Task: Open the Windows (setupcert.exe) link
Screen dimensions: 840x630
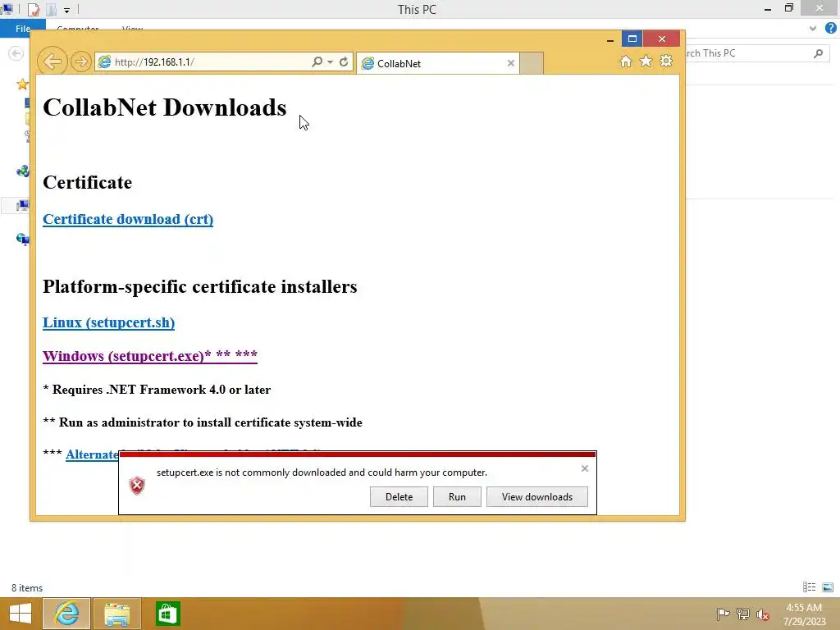Action: pos(150,356)
